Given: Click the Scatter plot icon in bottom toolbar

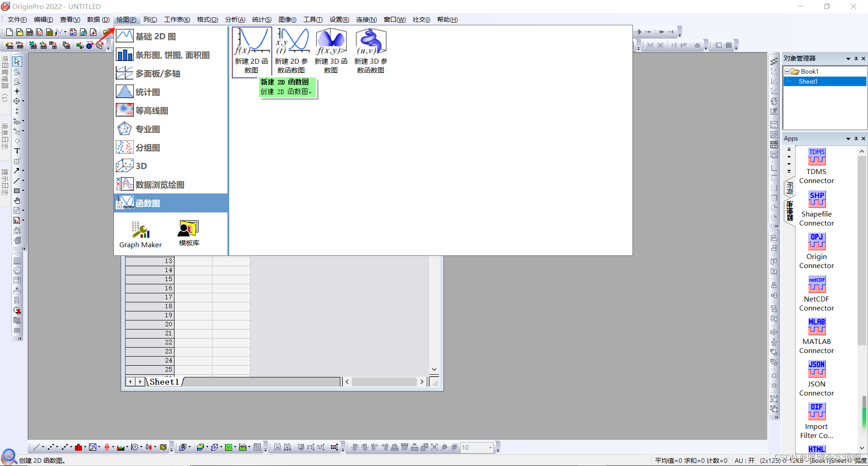Looking at the screenshot, I should point(51,447).
